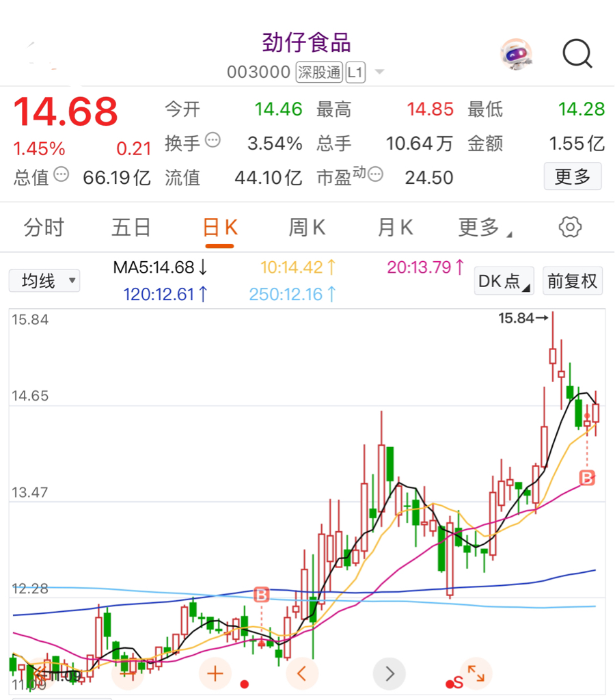Click the 1.45% change value
This screenshot has width=615, height=700.
click(x=39, y=148)
